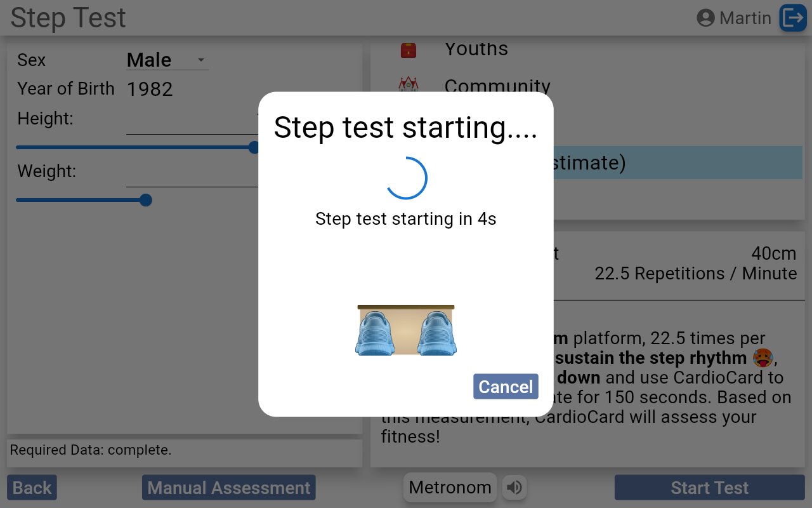812x508 pixels.
Task: Click the Height slider handle
Action: (254, 147)
